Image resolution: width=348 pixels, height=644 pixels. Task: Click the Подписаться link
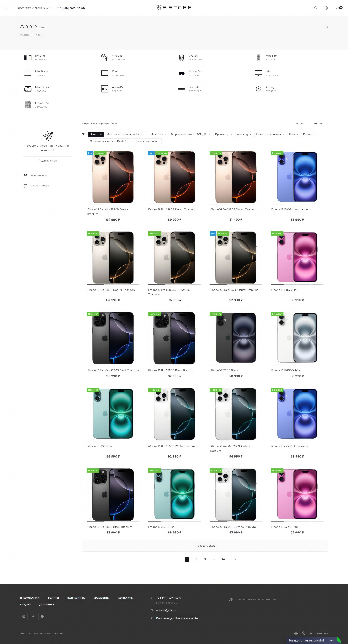(48, 161)
